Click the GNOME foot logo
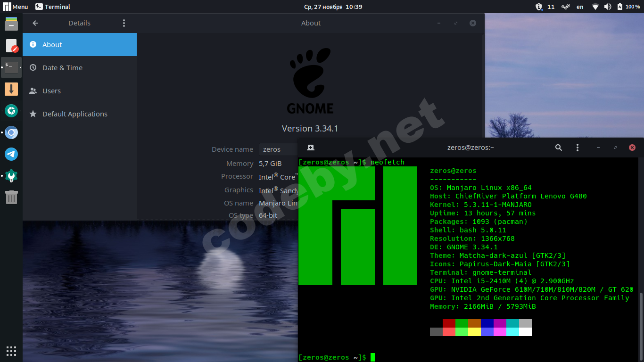Image resolution: width=644 pixels, height=362 pixels. coord(311,80)
